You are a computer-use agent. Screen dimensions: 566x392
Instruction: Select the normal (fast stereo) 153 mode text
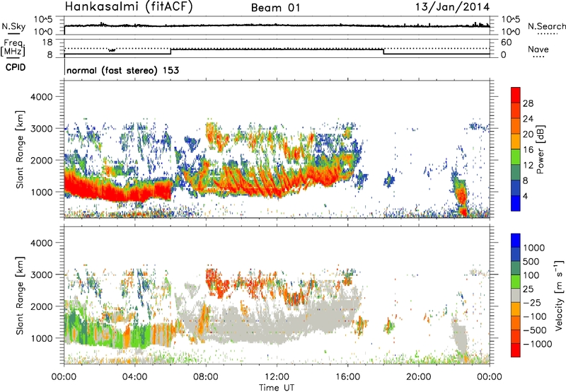point(122,70)
